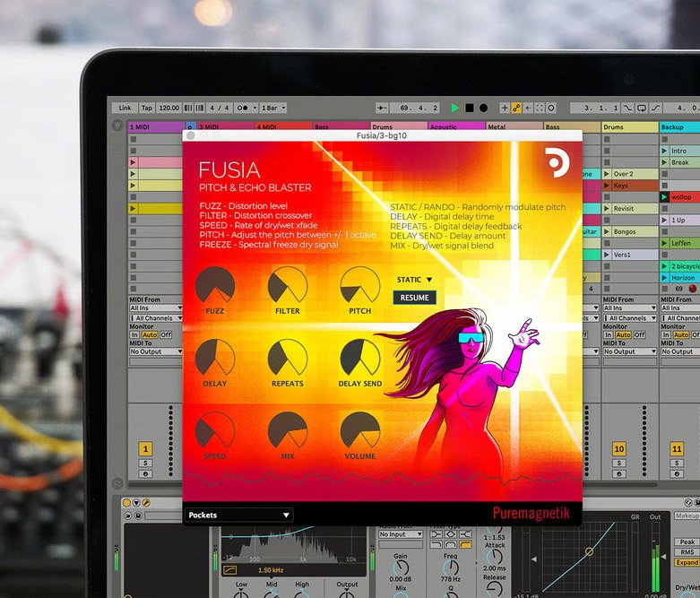The width and height of the screenshot is (700, 598).
Task: Click the 4 / 4 time signature field
Action: [x=220, y=108]
